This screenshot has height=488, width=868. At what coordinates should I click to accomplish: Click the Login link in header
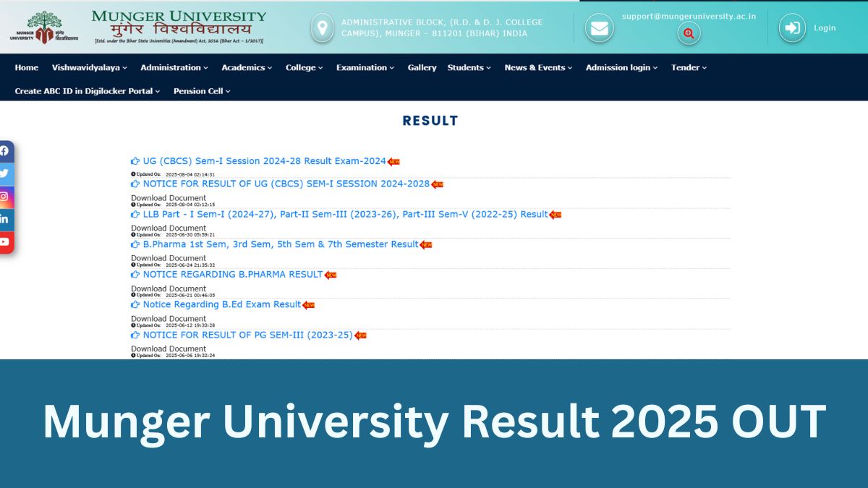825,28
